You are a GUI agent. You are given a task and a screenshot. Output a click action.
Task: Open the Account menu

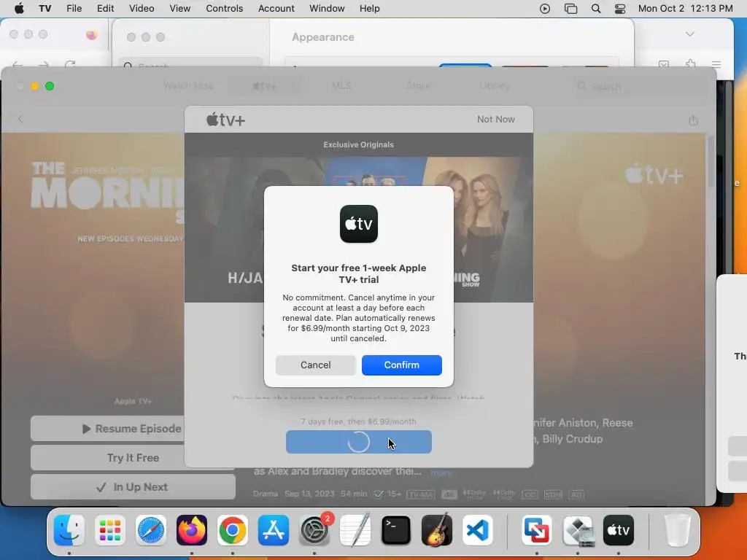(276, 8)
